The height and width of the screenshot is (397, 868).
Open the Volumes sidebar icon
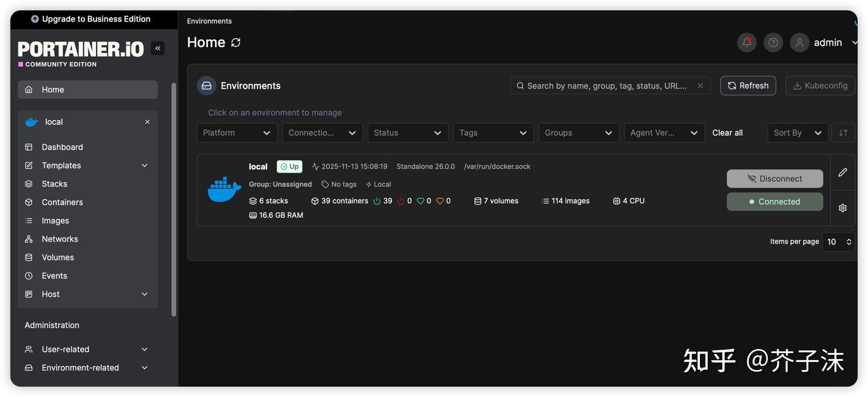[28, 257]
